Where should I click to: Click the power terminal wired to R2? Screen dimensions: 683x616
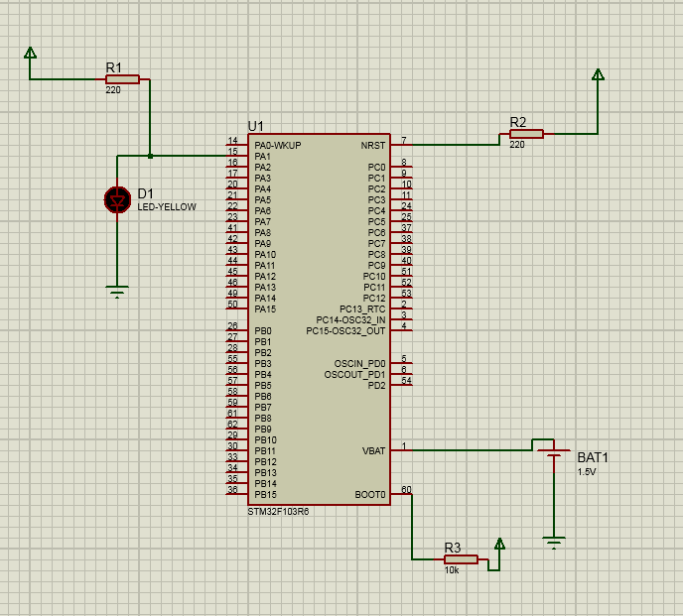pos(598,74)
